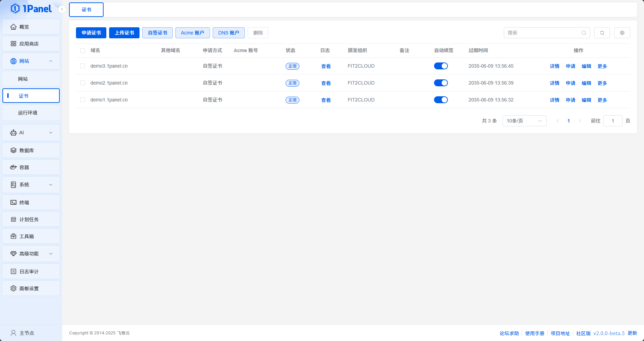Open 运行环境 submenu item
The width and height of the screenshot is (644, 341).
point(31,113)
